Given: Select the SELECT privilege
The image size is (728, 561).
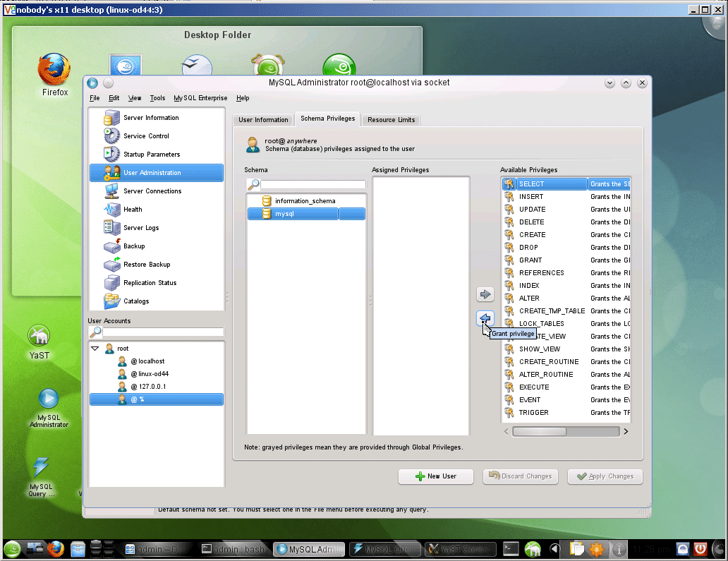Looking at the screenshot, I should [x=566, y=184].
